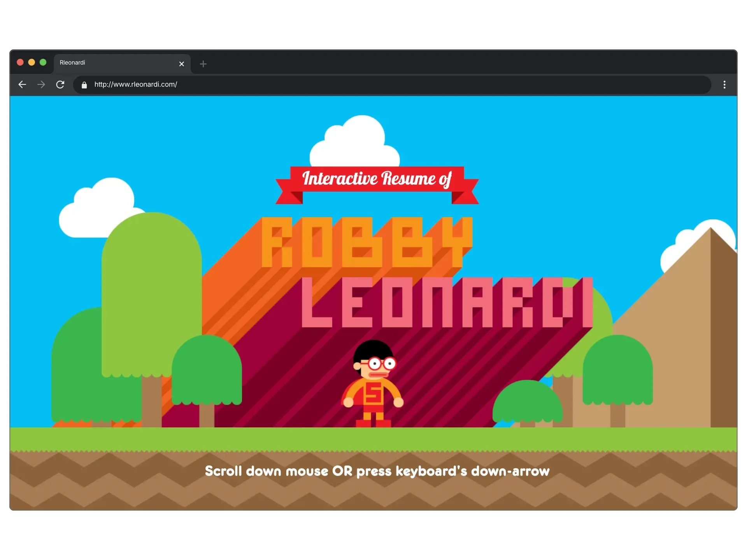Click the red window close button
747x560 pixels.
pos(20,62)
